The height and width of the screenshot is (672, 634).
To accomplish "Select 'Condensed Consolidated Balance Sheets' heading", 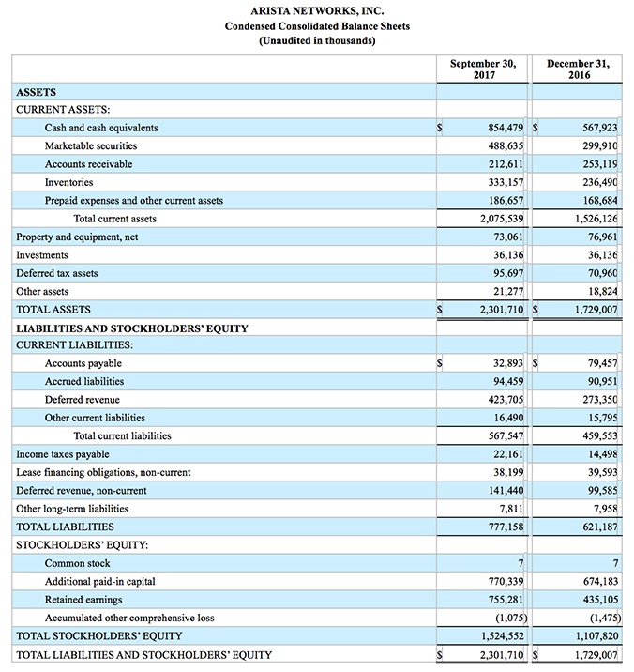I will tap(317, 26).
